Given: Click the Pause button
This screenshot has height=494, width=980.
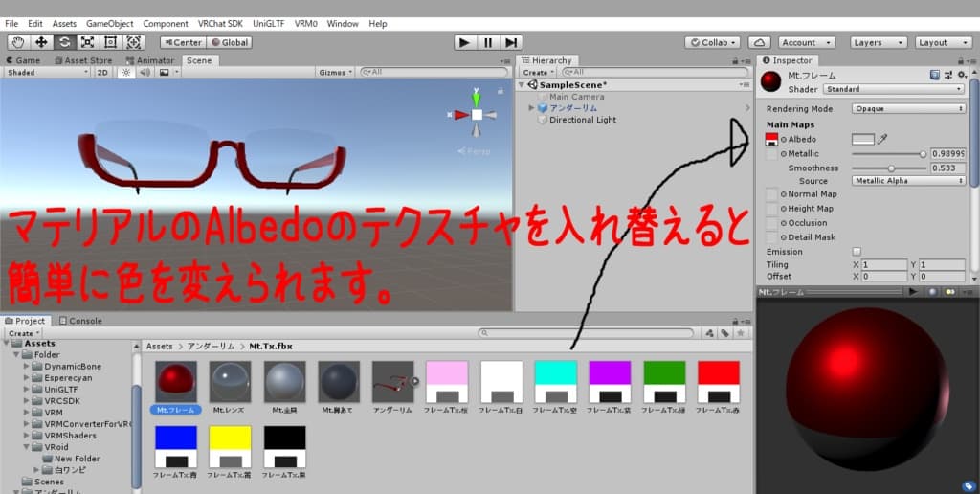Looking at the screenshot, I should click(488, 42).
